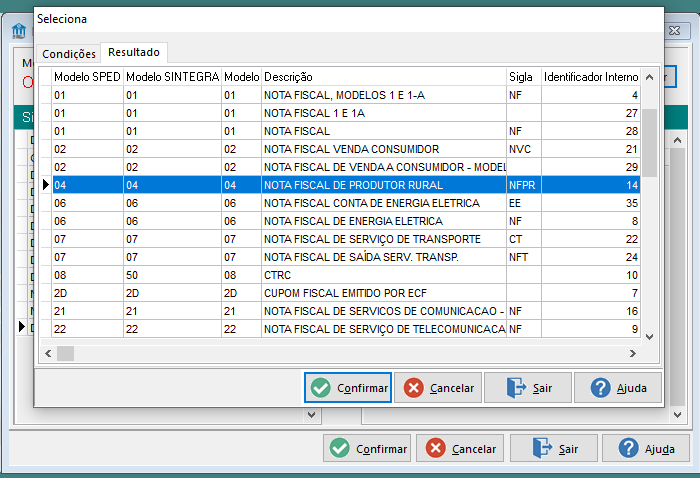
Task: Click the Identificador Interno column header
Action: pos(591,77)
